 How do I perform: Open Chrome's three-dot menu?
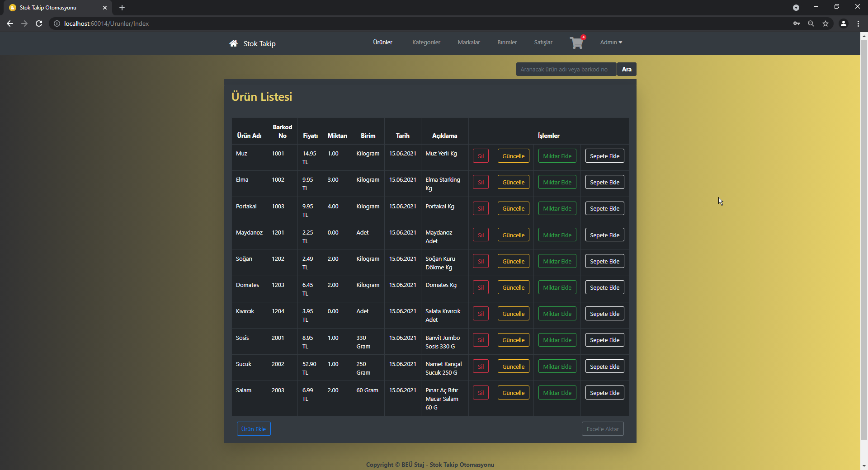(x=858, y=23)
